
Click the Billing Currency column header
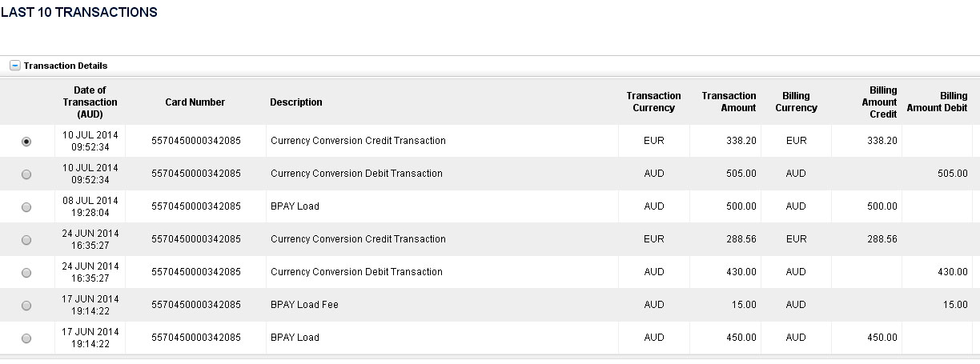pyautogui.click(x=796, y=102)
